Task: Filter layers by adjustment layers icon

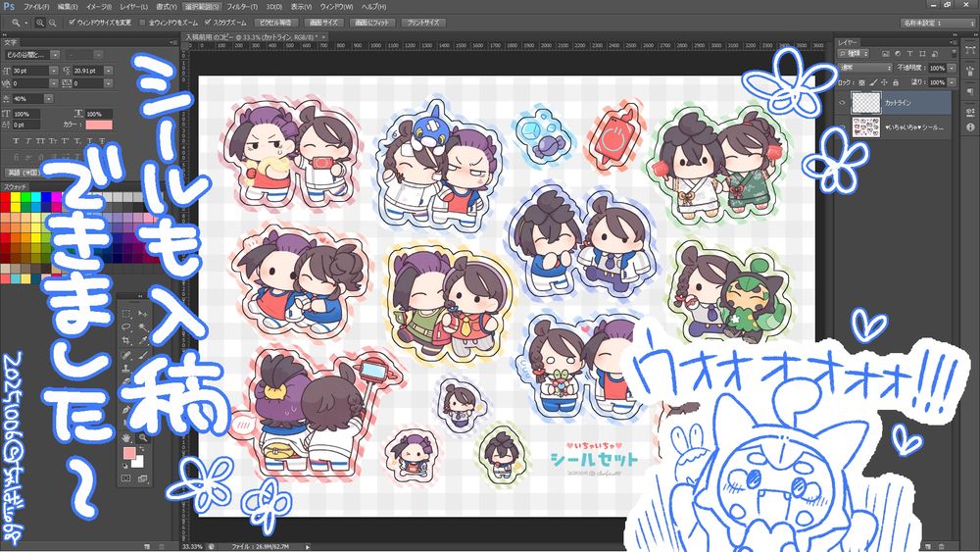Action: tap(898, 54)
